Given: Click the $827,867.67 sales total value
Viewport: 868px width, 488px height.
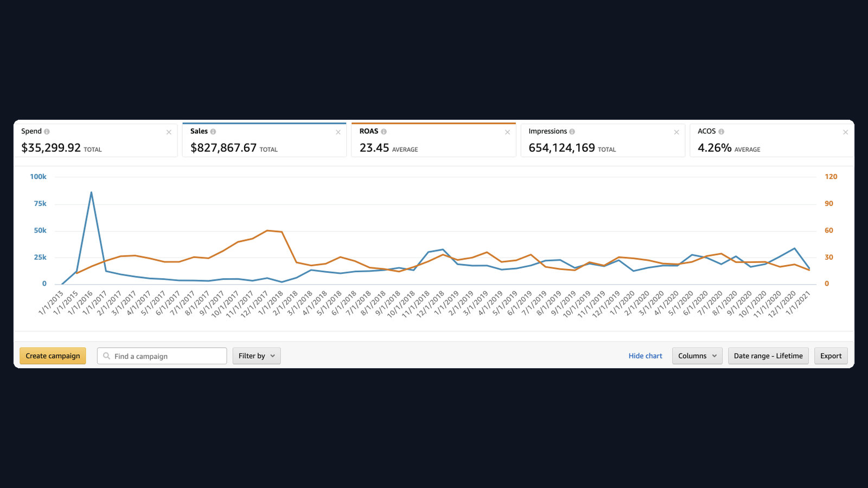Looking at the screenshot, I should [223, 147].
